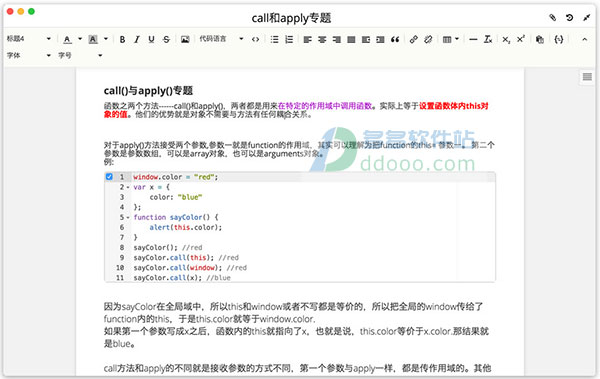
Task: Collapse the code fold arrow on line 2
Action: tap(128, 188)
